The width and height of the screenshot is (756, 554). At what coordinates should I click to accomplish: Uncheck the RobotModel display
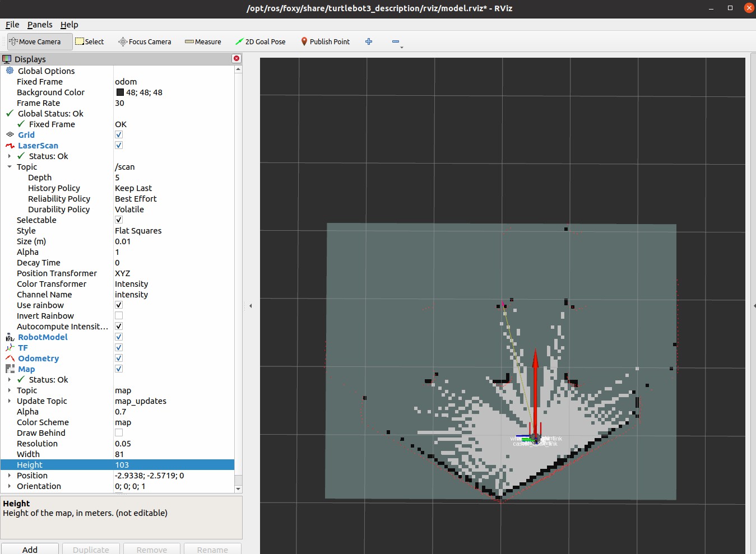[119, 337]
